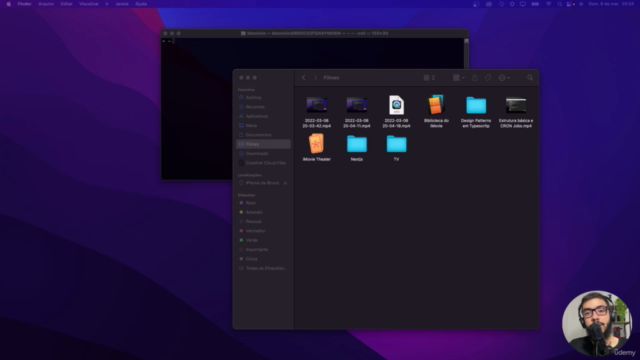Select Documentos in sidebar
Screen dimensions: 640x360
click(x=263, y=135)
